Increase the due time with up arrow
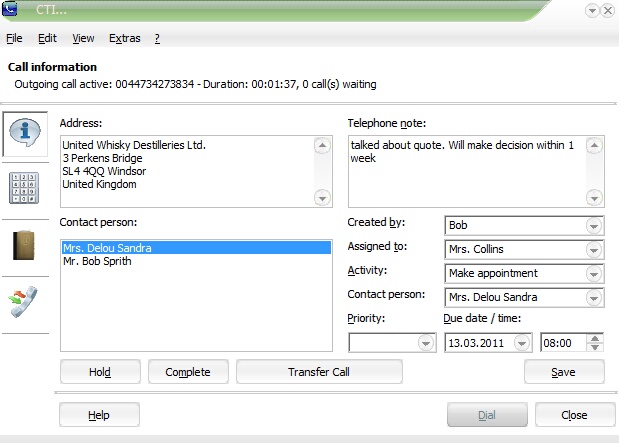Image resolution: width=619 pixels, height=443 pixels. (x=596, y=338)
